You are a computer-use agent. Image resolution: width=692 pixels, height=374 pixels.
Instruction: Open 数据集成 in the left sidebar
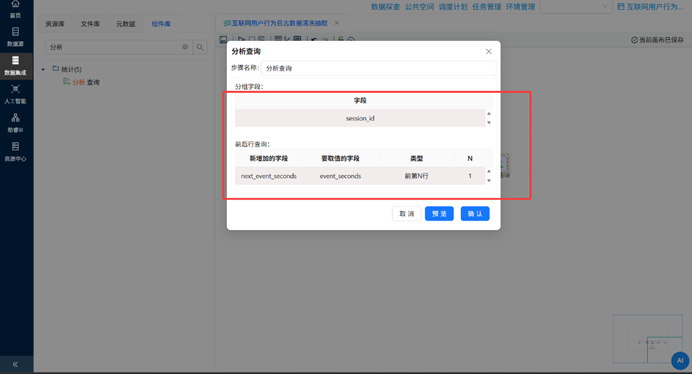coord(15,65)
